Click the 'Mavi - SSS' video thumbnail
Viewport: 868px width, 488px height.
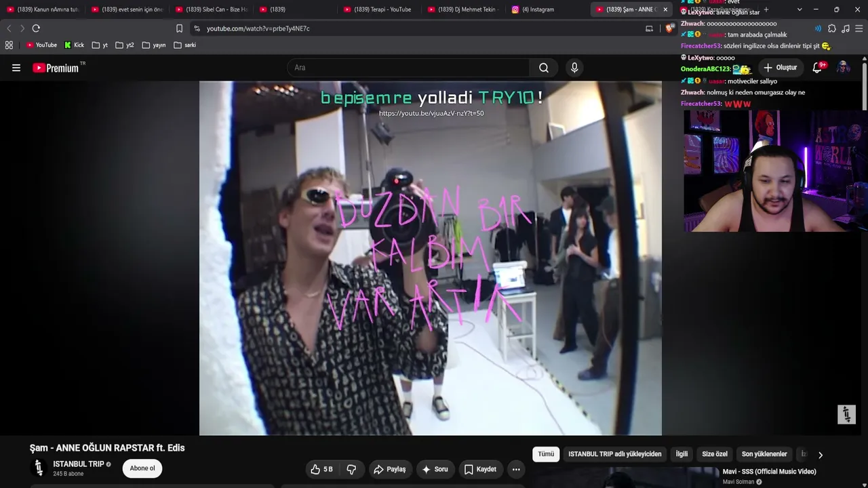tap(626, 477)
